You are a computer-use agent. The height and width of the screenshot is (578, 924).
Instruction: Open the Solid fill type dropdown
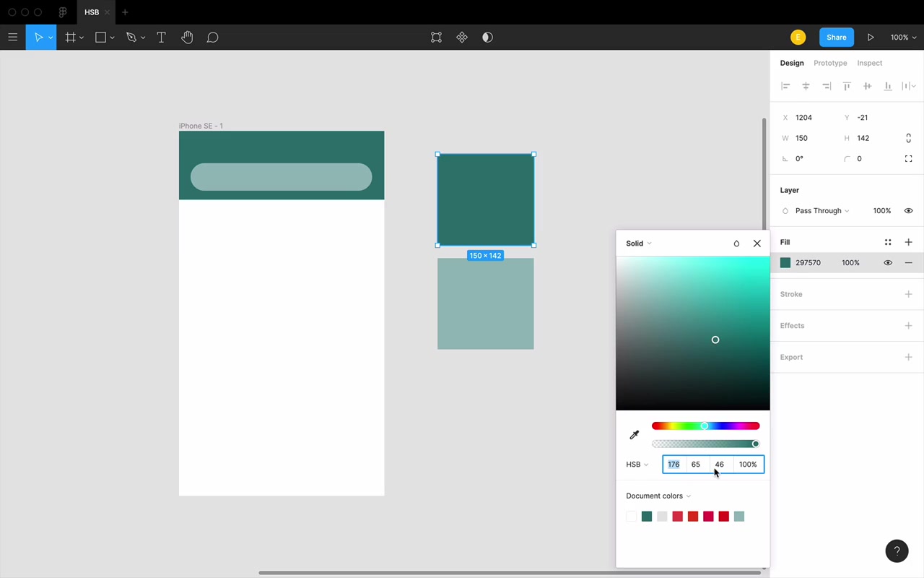click(639, 243)
